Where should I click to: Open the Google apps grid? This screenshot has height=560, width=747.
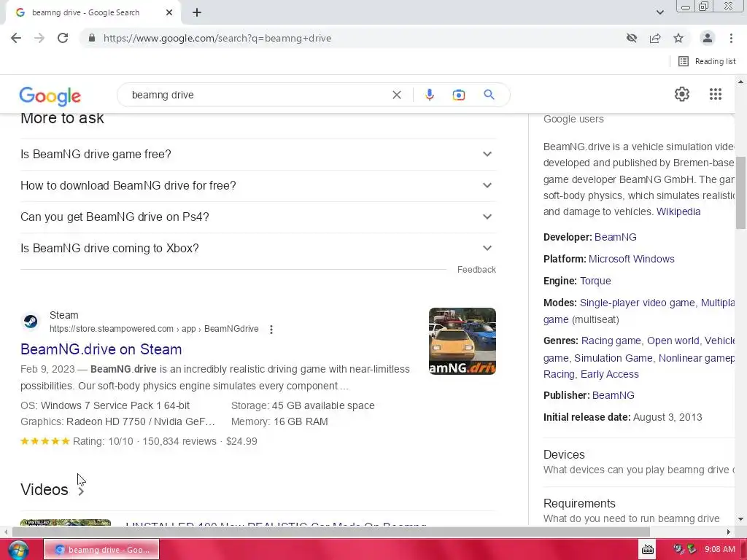pos(715,94)
